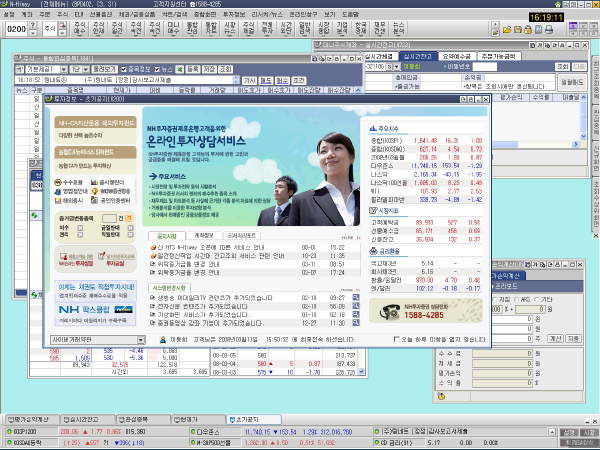This screenshot has height=450, width=600.
Task: Click the home icon in the title bar
Action: 558,4
